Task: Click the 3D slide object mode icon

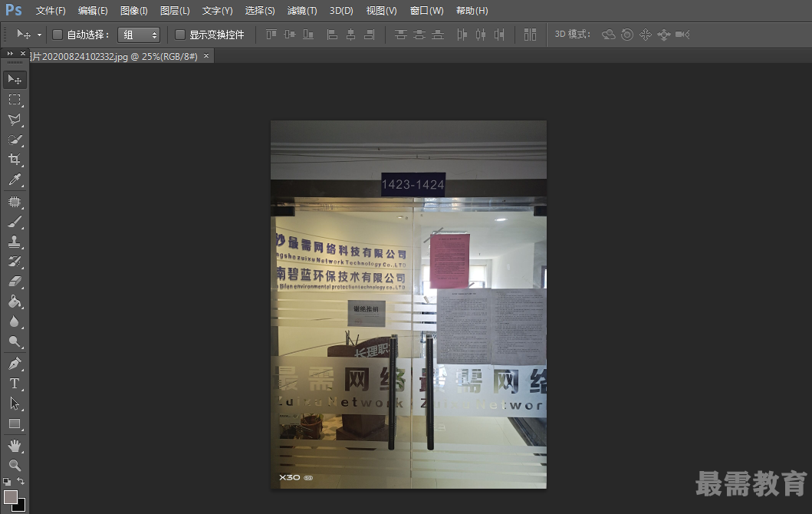Action: click(x=664, y=35)
